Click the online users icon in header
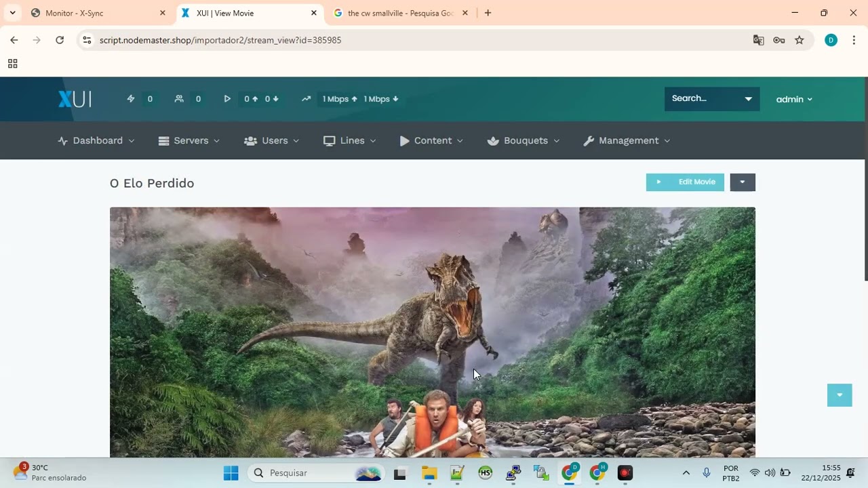868x488 pixels. (179, 99)
